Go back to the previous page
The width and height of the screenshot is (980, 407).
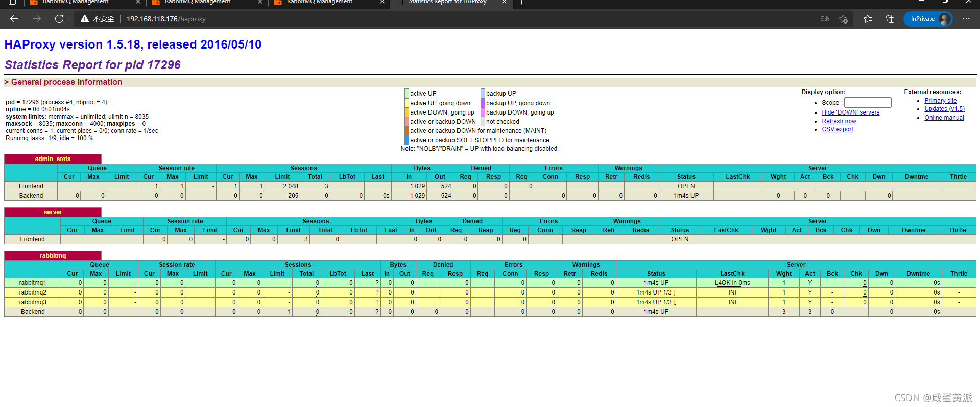pyautogui.click(x=14, y=19)
